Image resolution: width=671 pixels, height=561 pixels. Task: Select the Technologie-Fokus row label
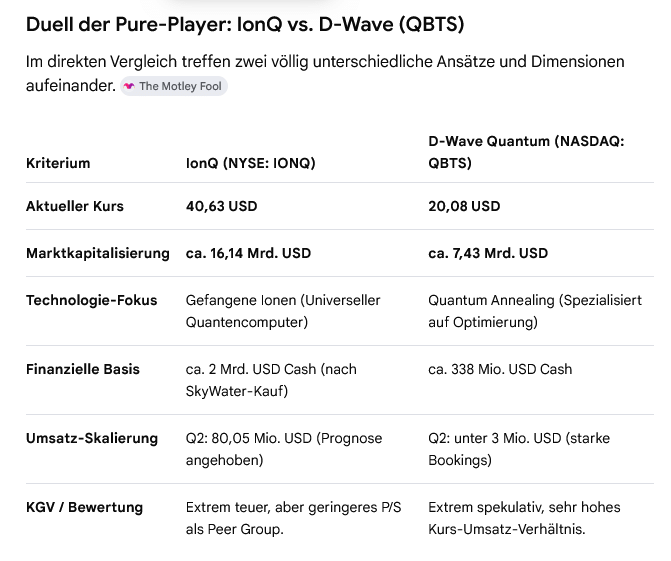91,300
